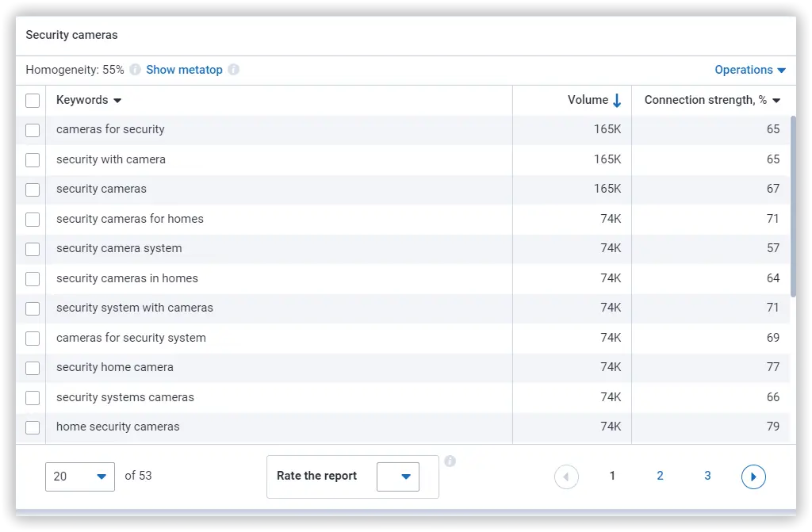Toggle the select-all checkbox in header
812x532 pixels.
(x=33, y=101)
